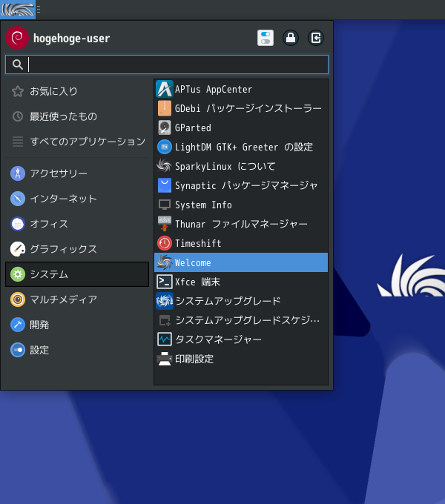This screenshot has height=504, width=445.
Task: Open the Xfce 端末 terminal icon
Action: (x=165, y=282)
